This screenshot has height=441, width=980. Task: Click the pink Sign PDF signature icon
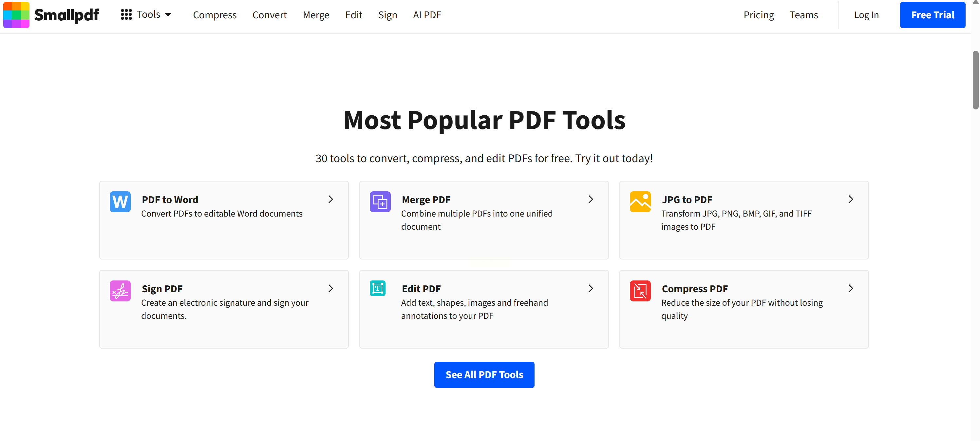(120, 291)
